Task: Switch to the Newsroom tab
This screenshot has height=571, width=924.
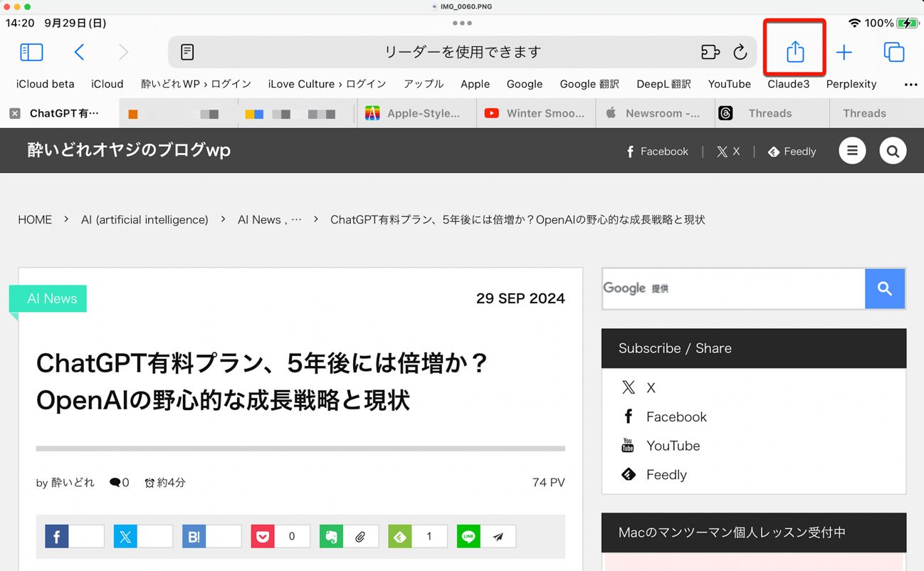Action: (x=655, y=113)
